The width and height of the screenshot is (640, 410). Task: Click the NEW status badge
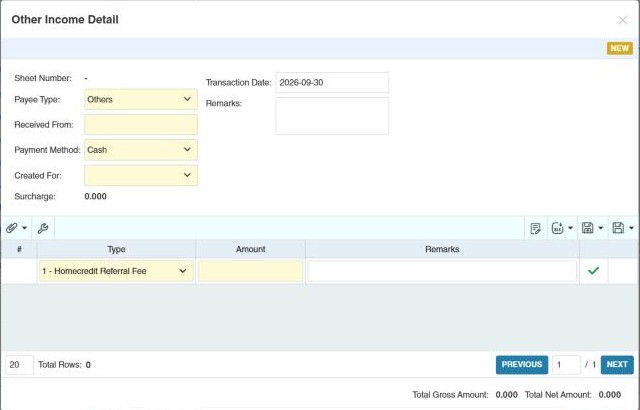(620, 49)
